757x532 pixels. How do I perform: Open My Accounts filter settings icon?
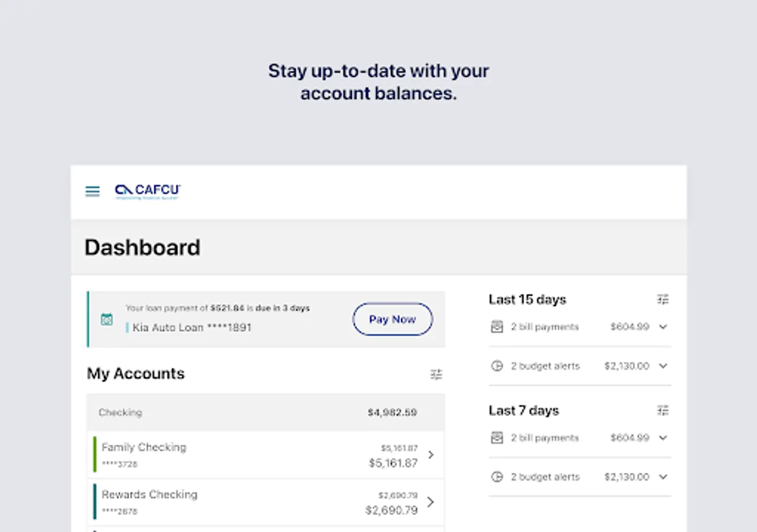click(436, 374)
